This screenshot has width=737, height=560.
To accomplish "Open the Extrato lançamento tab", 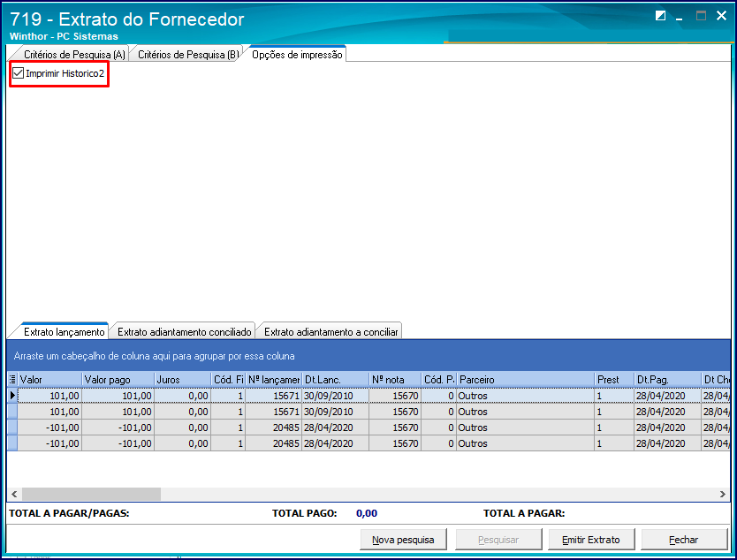I will (64, 332).
